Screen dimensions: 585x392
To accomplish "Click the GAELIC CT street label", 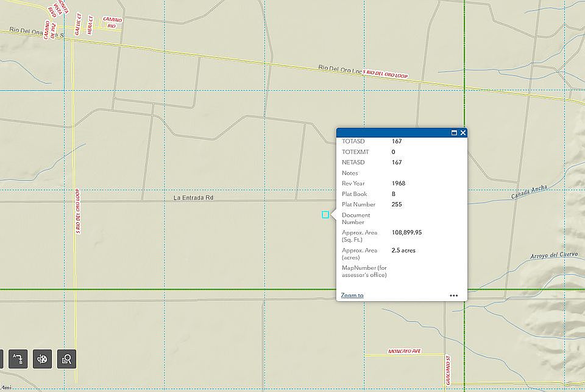I will tap(78, 24).
